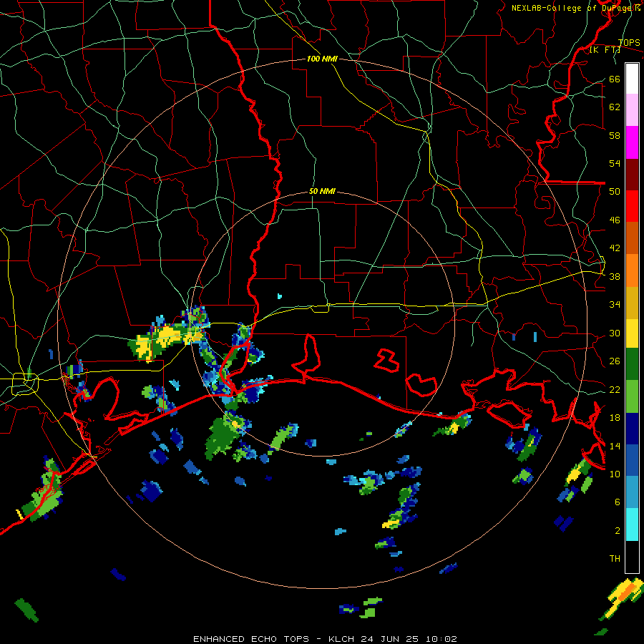Select the 10 value on the tops legend
Image resolution: width=644 pixels, height=644 pixels.
[x=615, y=474]
